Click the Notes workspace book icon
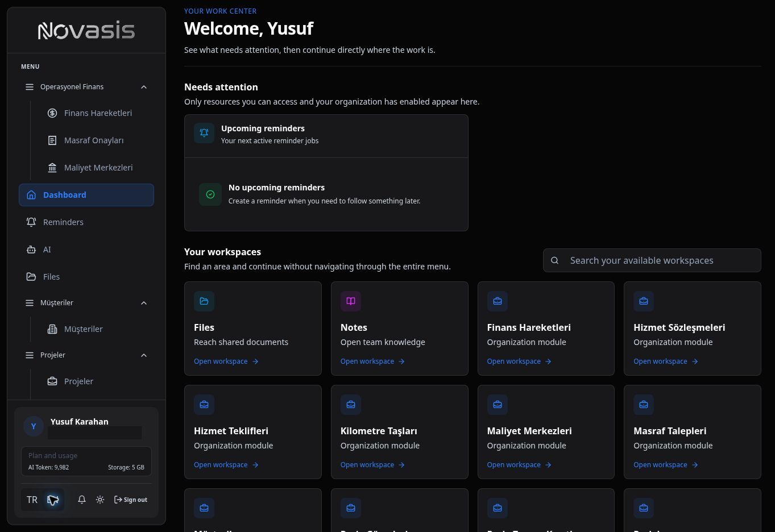775x532 pixels. click(351, 301)
